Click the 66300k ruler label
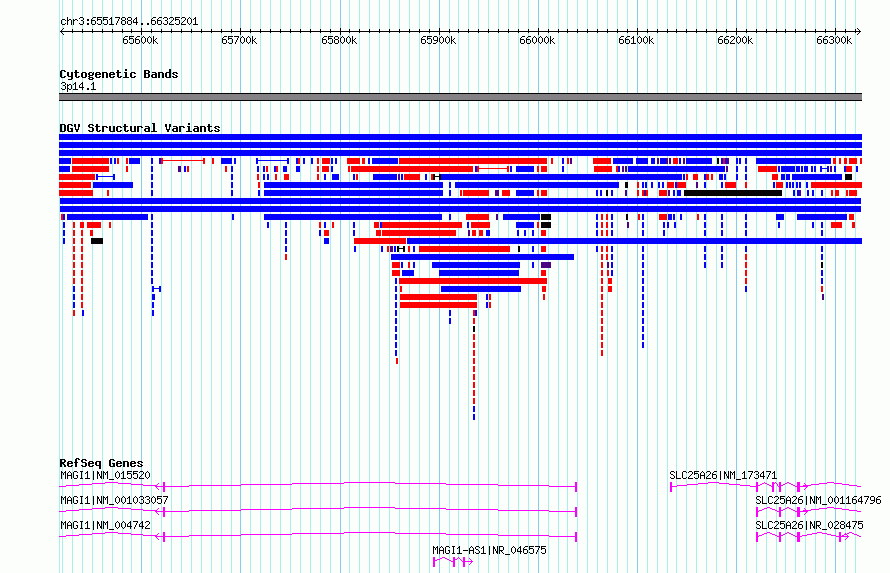Screen dimensions: 890x573 (x=834, y=40)
